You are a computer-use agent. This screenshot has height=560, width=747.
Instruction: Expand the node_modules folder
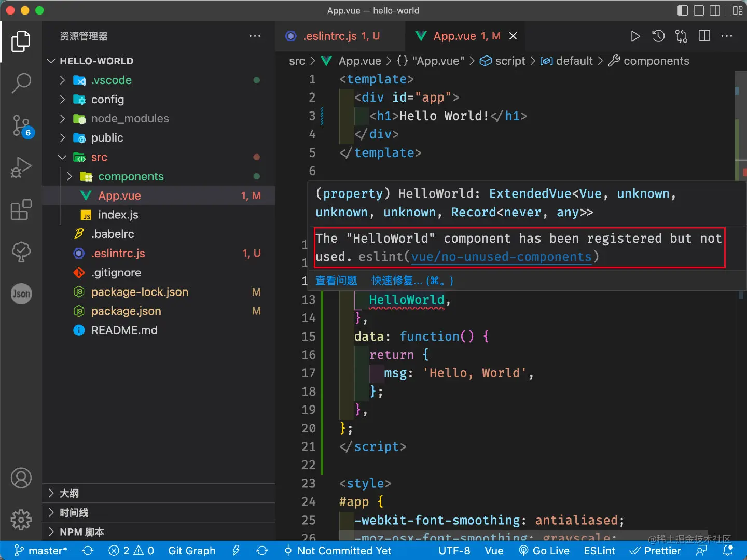159,119
